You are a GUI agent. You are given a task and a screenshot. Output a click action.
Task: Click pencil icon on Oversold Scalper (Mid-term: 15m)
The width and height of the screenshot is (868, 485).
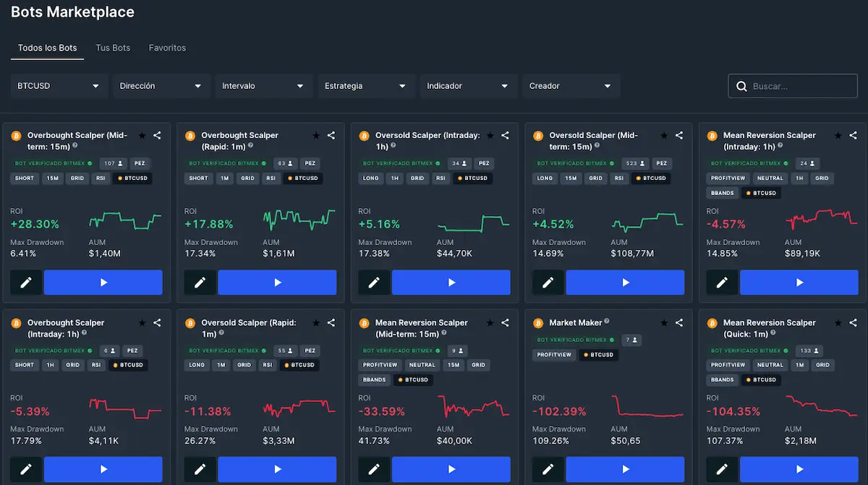(548, 283)
